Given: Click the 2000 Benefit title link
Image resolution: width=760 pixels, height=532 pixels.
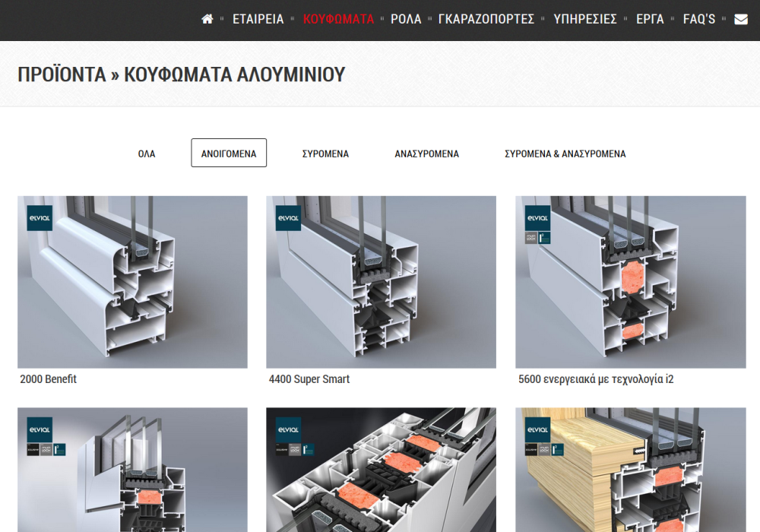Looking at the screenshot, I should click(48, 379).
